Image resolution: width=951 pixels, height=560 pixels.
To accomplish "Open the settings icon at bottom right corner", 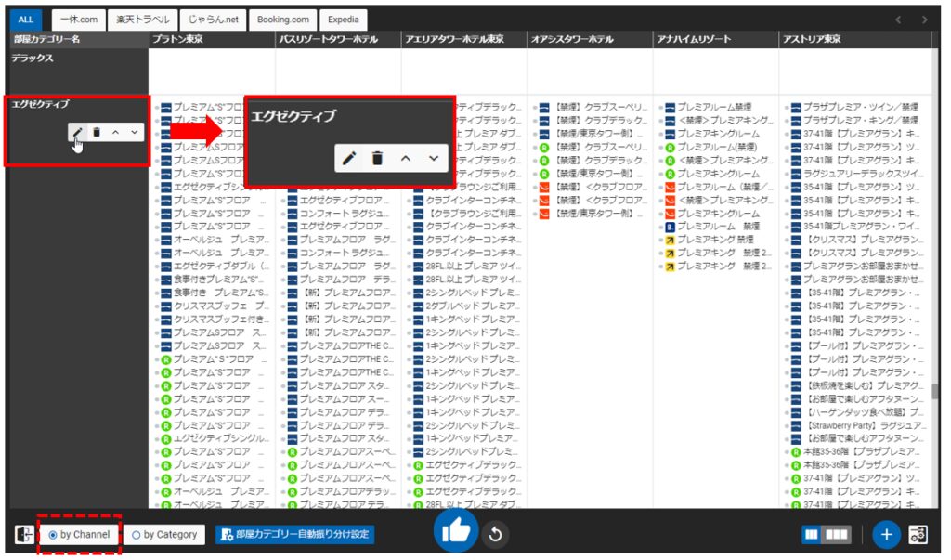I will pos(918,535).
